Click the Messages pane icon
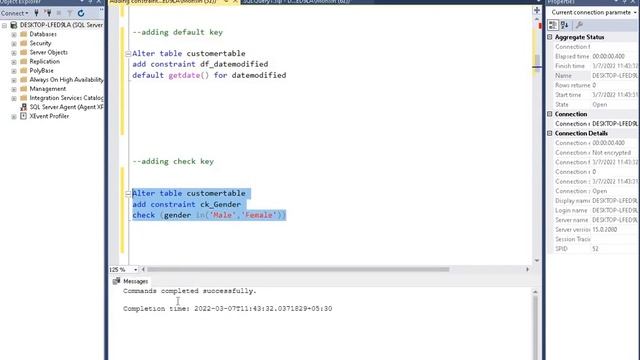Image resolution: width=640 pixels, height=360 pixels. (x=116, y=281)
